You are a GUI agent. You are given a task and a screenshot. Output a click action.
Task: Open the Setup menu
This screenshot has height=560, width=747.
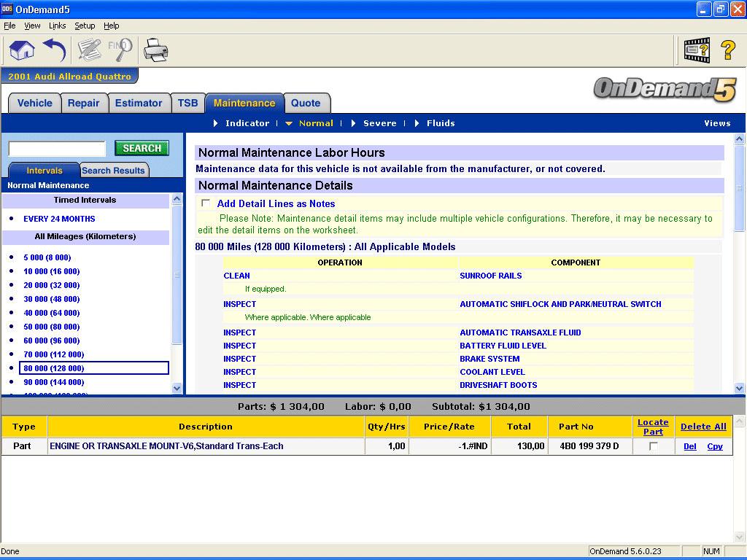coord(85,26)
